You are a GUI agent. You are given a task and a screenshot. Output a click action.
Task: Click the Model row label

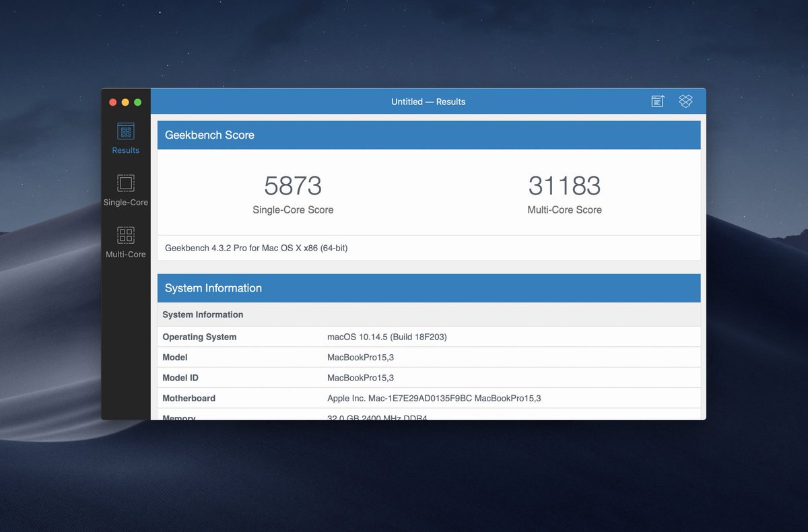coord(175,357)
